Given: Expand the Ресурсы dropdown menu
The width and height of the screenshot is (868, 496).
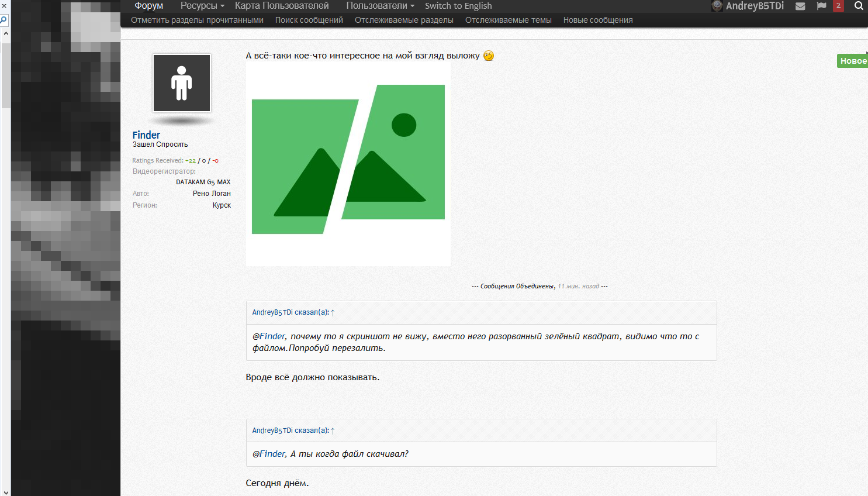Looking at the screenshot, I should tap(202, 6).
